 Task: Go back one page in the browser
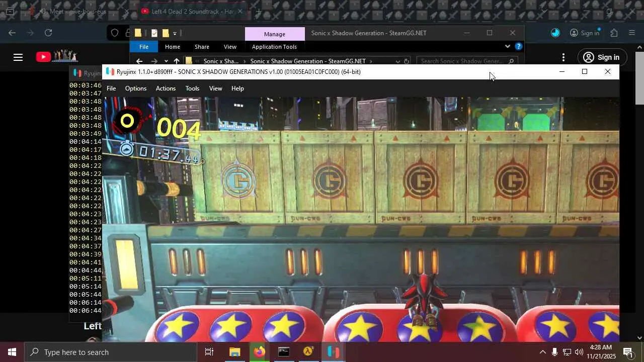(x=12, y=33)
